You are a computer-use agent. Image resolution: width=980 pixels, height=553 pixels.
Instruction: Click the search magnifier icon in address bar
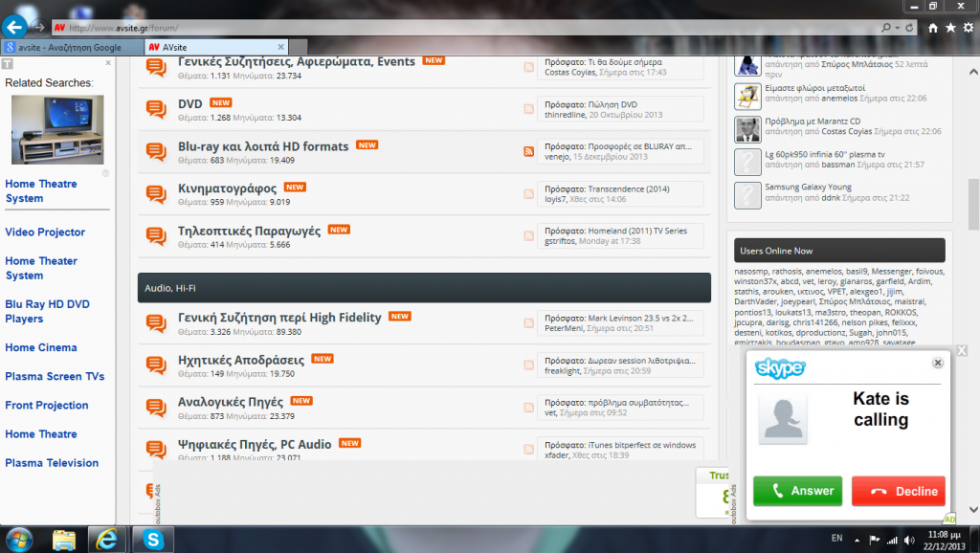(x=885, y=28)
